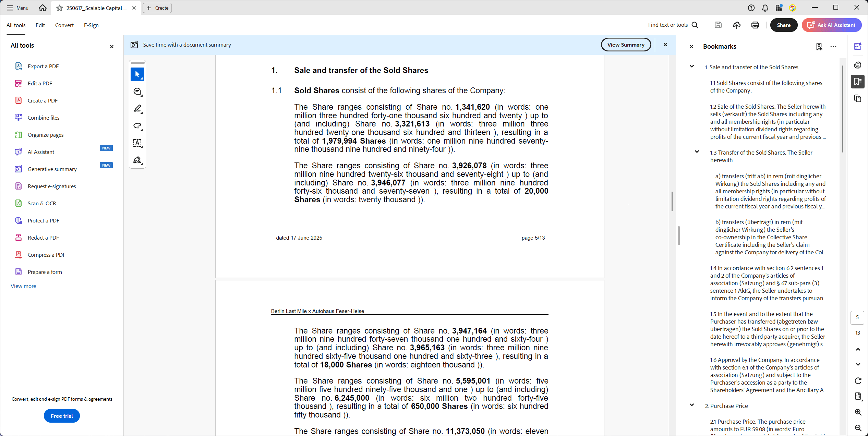Click the Share button
This screenshot has height=436, width=868.
tap(784, 25)
